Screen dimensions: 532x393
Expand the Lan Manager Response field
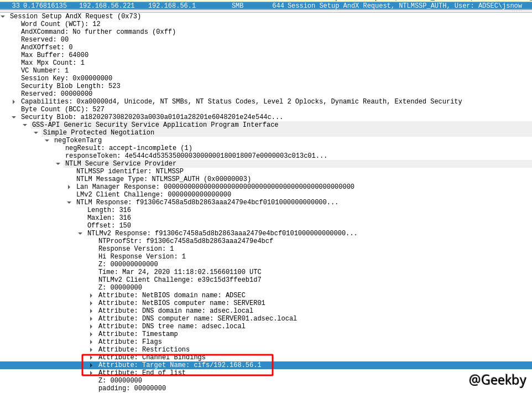69,187
